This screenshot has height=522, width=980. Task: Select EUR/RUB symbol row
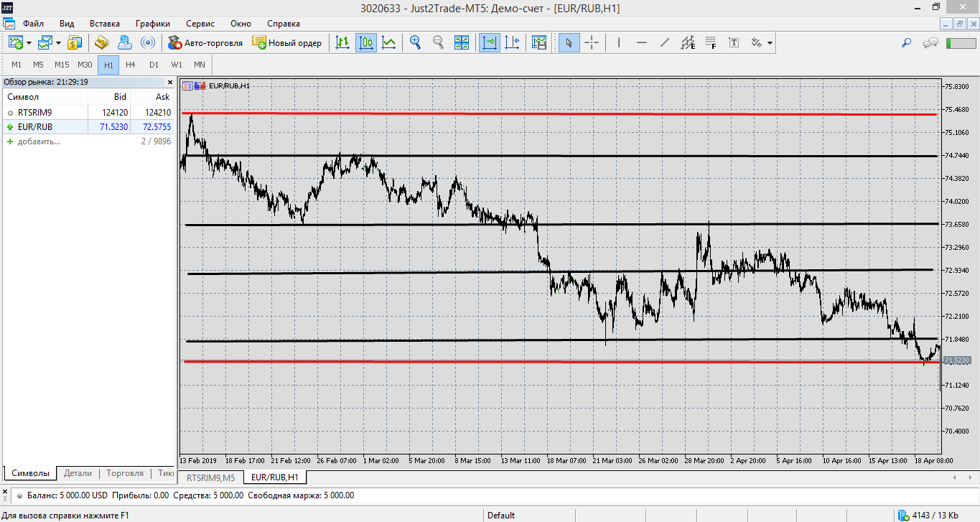88,127
